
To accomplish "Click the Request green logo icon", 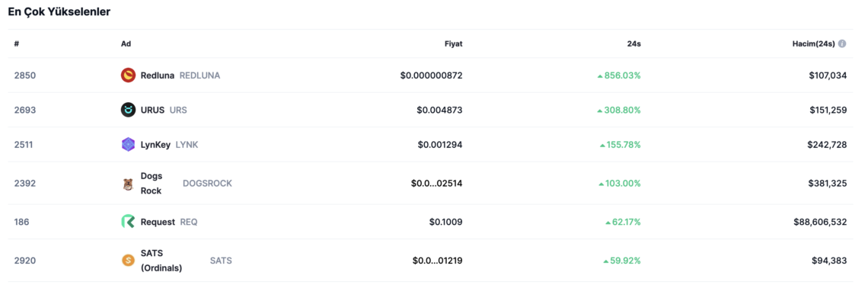I will (x=128, y=222).
